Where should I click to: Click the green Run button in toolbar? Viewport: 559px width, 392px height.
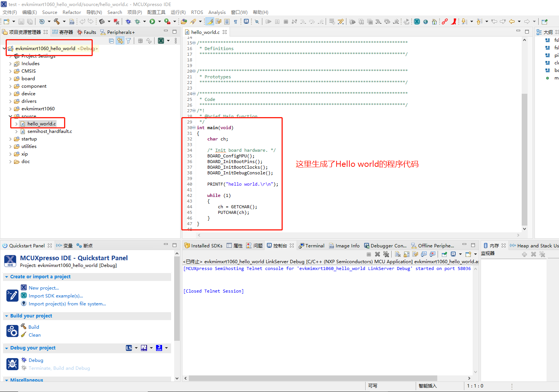(x=152, y=21)
